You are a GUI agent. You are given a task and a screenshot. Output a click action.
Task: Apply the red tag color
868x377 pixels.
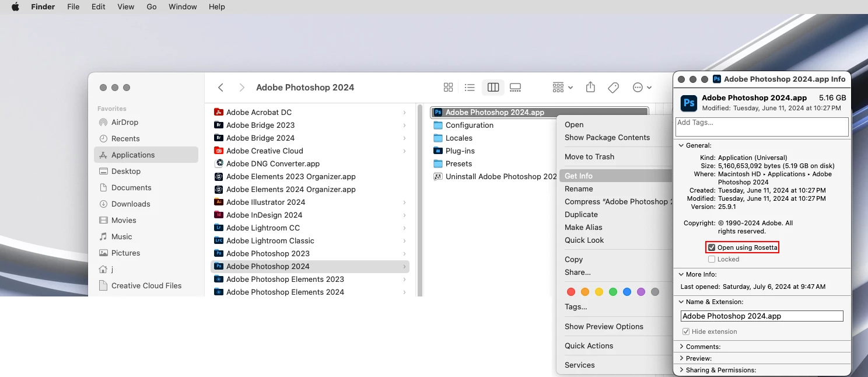[x=571, y=292]
